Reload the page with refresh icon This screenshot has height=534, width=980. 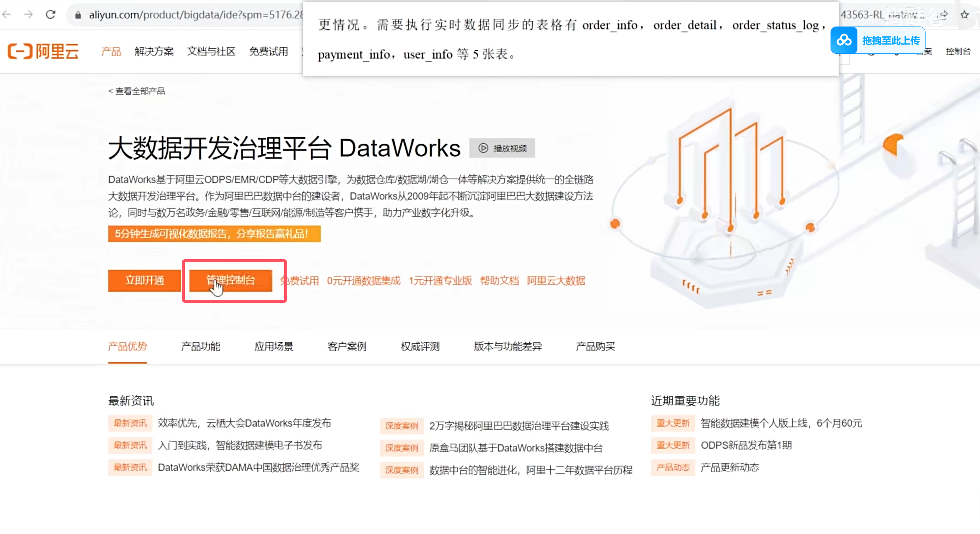pyautogui.click(x=50, y=14)
